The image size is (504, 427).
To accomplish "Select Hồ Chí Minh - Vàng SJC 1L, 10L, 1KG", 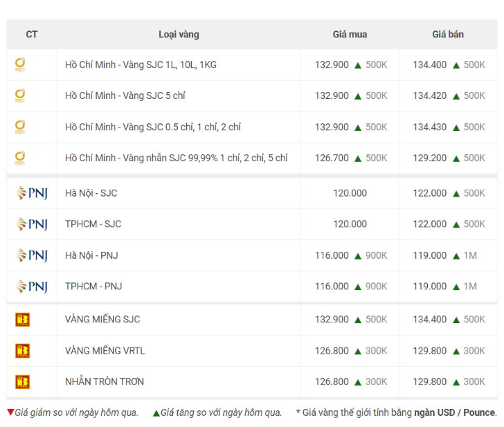I will tap(141, 64).
